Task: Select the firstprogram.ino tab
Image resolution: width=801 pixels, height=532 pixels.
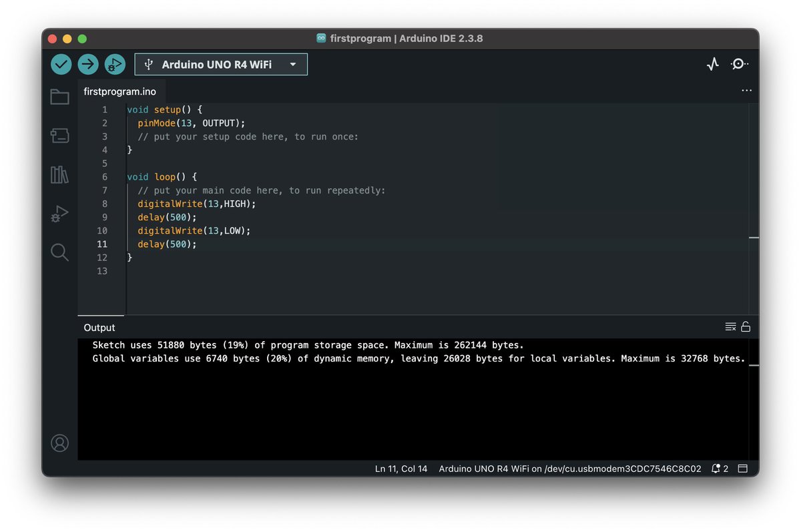Action: [x=120, y=91]
